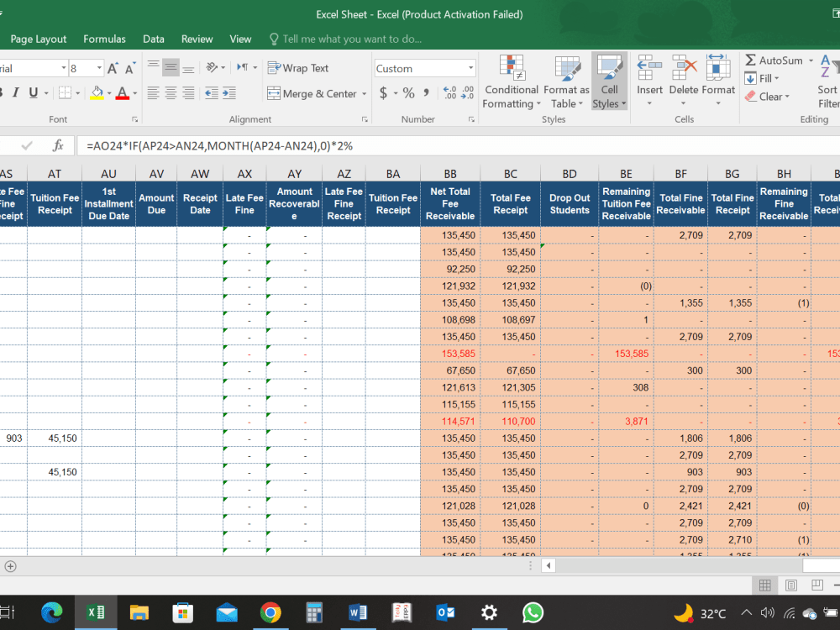Switch to Page Layout view in status bar
Image resolution: width=840 pixels, height=630 pixels.
point(790,585)
